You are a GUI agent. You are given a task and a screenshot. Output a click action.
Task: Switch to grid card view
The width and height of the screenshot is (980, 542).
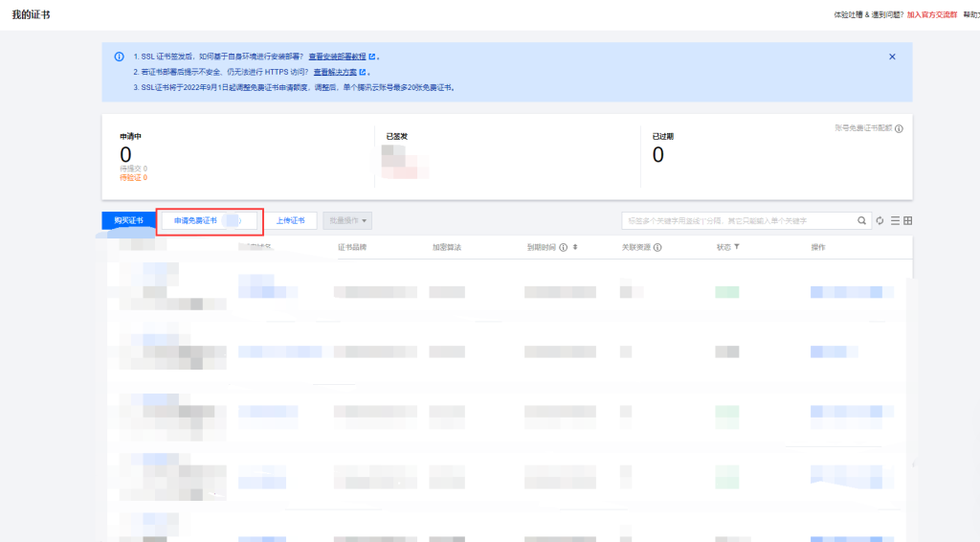[907, 220]
